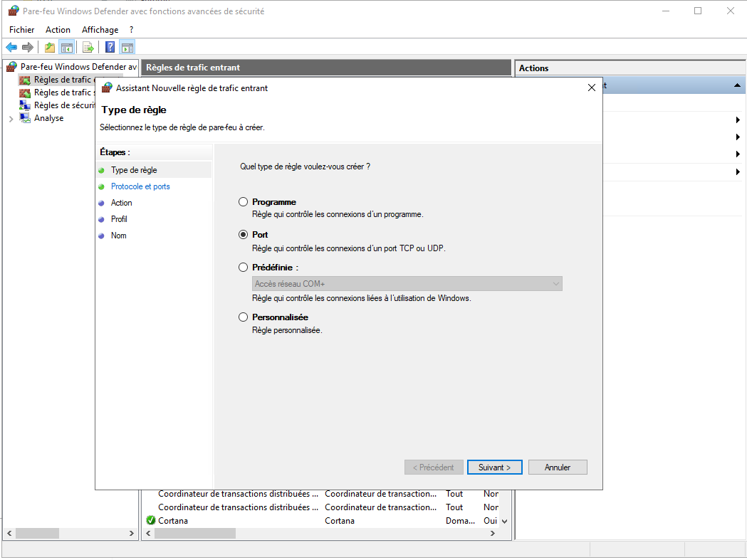Click the Up one level folder icon

pyautogui.click(x=50, y=47)
